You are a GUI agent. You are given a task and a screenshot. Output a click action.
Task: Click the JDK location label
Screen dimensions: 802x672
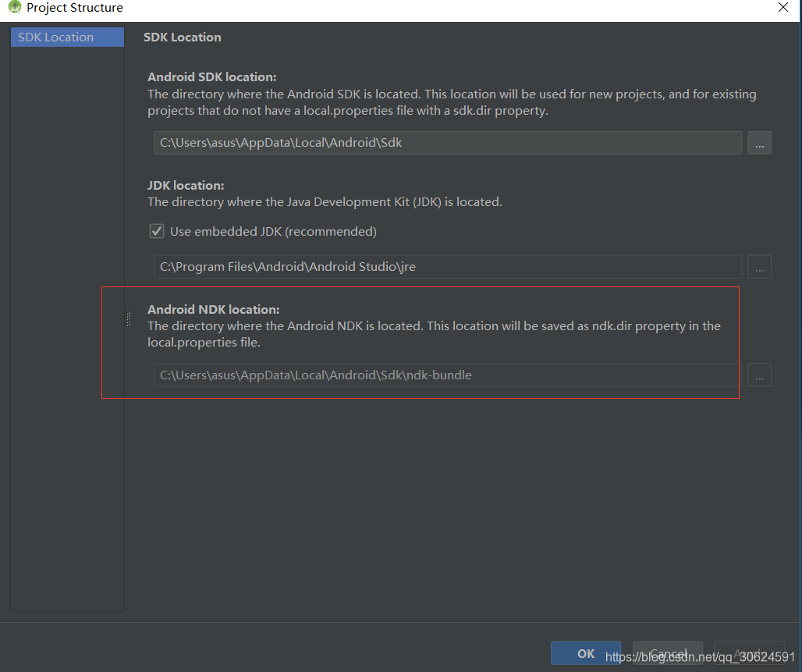coord(186,185)
